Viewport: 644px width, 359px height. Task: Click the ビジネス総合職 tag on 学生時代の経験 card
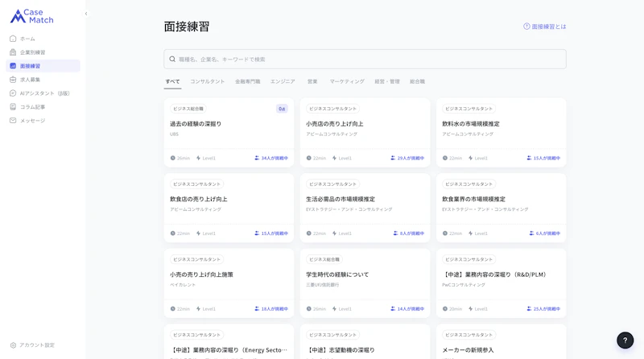coord(324,260)
